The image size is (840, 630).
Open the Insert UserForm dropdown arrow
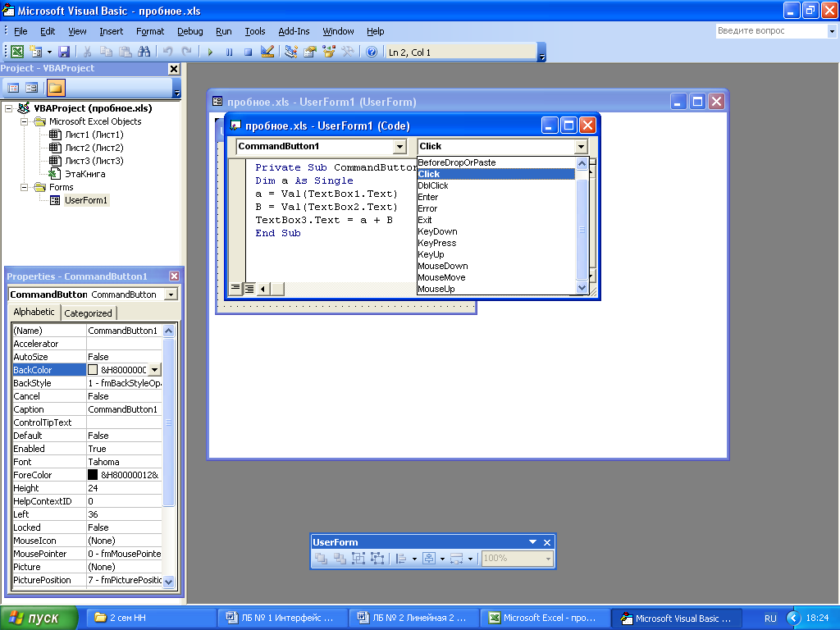[49, 52]
